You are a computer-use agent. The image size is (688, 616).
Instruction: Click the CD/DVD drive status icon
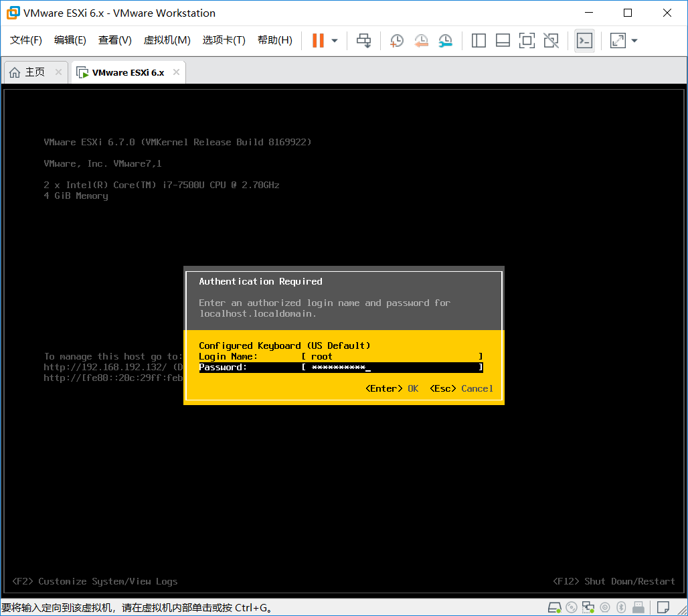[x=572, y=608]
